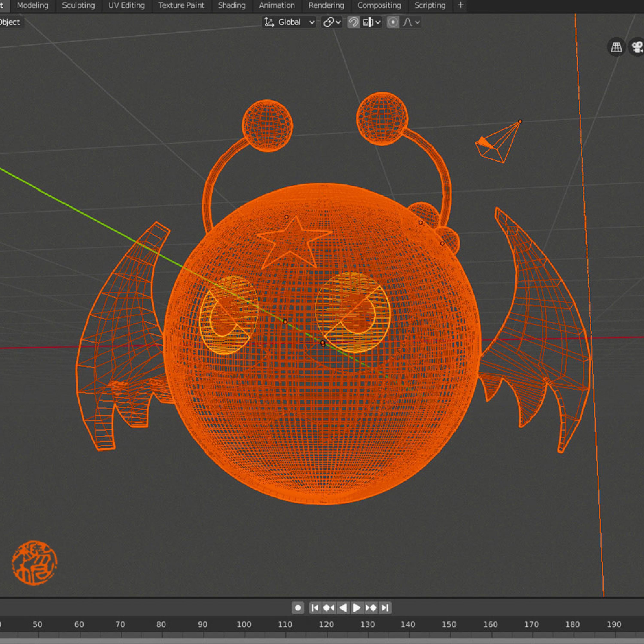Jump to previous keyframe
Viewport: 644px width, 644px height.
tap(329, 608)
